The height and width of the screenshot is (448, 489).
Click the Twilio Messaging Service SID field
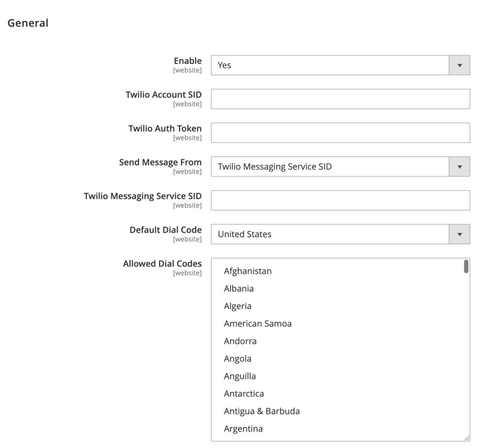tap(340, 200)
